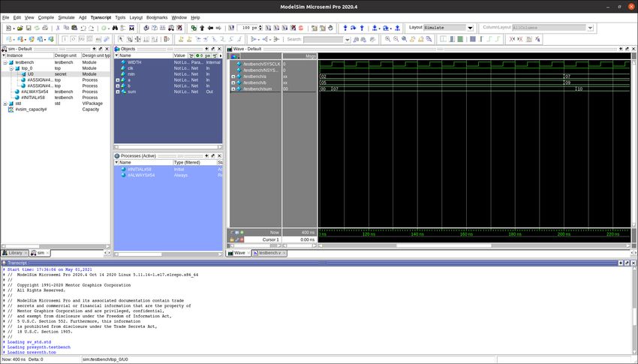Click the hand pan tool icon
Screen dimensions: 638x364
(x=330, y=28)
